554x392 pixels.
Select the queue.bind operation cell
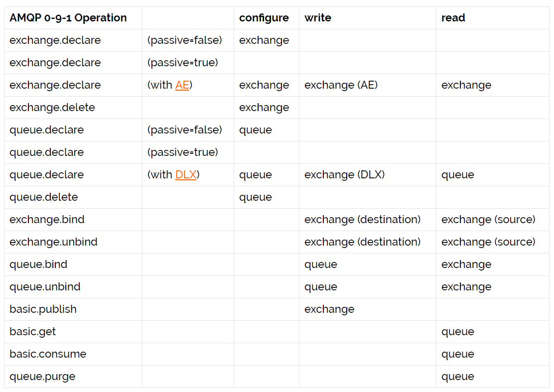pos(38,264)
